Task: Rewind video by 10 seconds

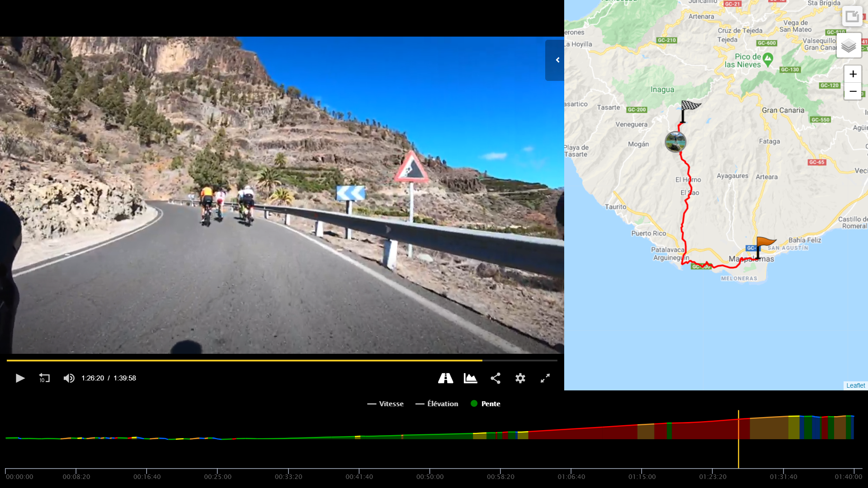Action: [44, 378]
